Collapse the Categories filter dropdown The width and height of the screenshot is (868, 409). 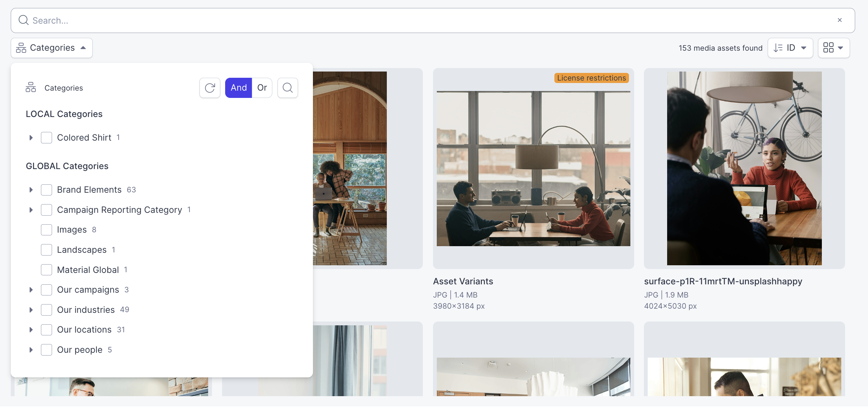click(x=52, y=48)
